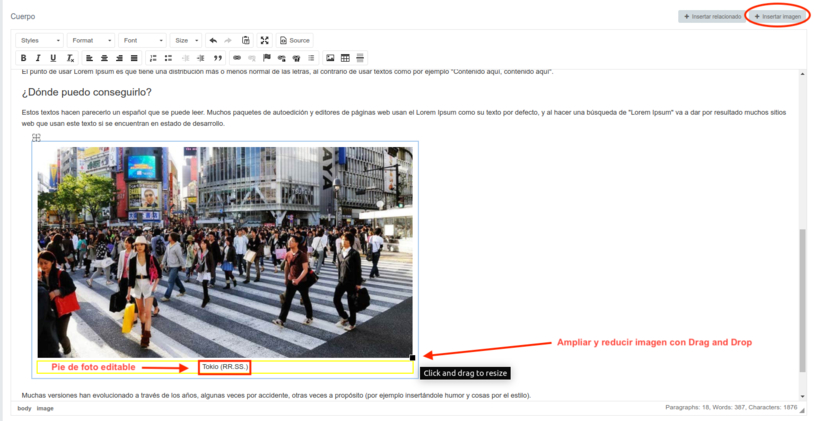Click heading ¿Dónde puedo conseguirlo?
Viewport: 814px width, 421px height.
point(87,92)
